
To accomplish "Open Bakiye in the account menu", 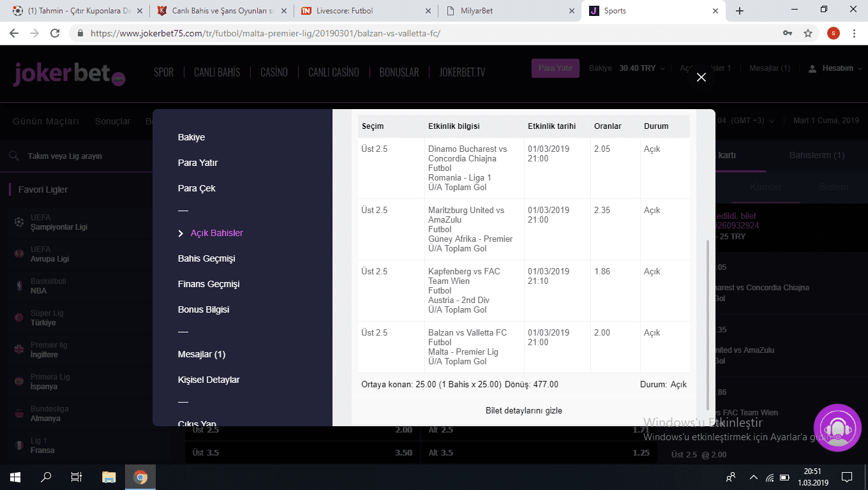I will point(191,137).
